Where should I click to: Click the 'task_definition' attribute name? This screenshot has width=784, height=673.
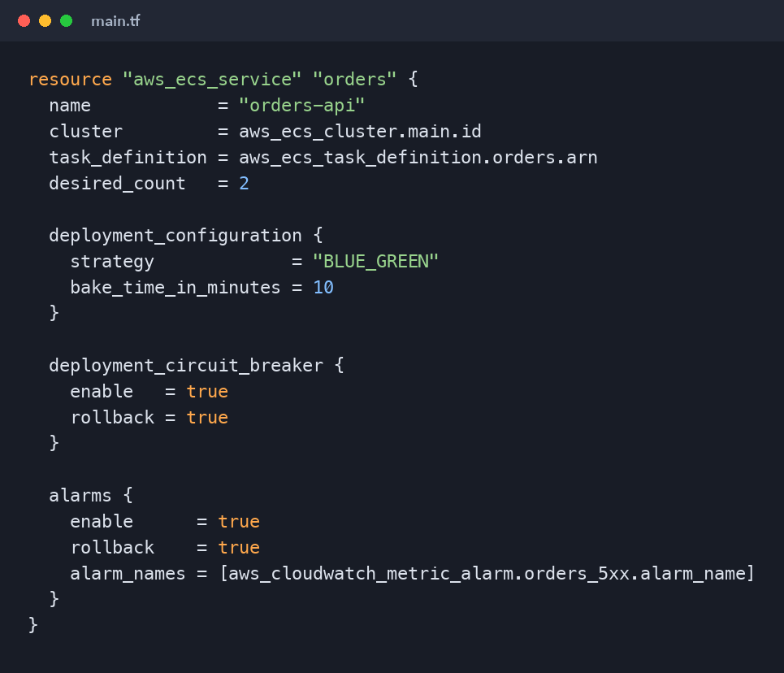pyautogui.click(x=128, y=158)
